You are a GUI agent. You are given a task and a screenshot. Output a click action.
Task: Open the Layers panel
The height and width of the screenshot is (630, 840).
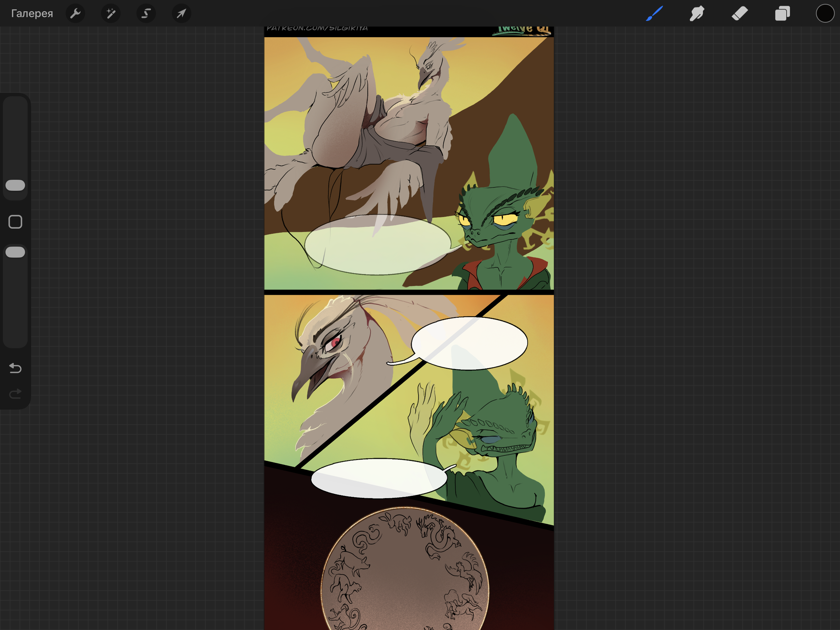click(782, 14)
